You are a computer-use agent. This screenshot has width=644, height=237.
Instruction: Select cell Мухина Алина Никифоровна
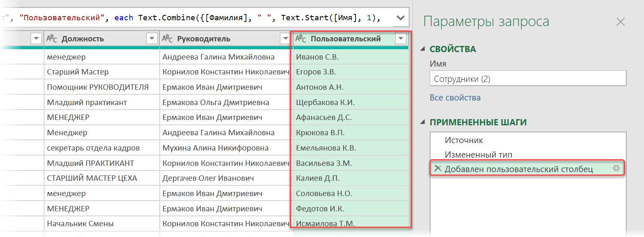click(226, 148)
